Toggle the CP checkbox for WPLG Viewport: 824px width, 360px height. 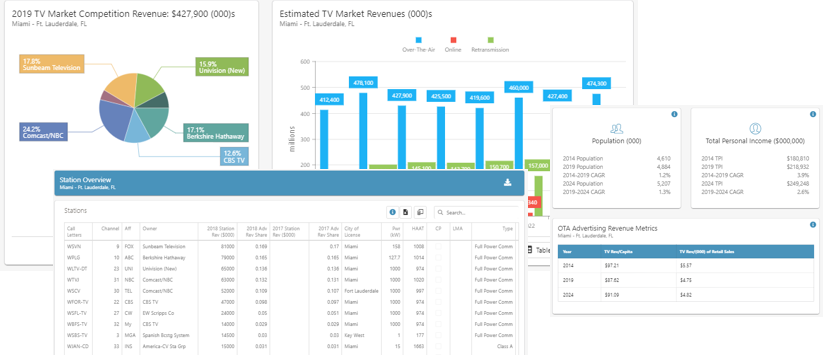click(438, 258)
